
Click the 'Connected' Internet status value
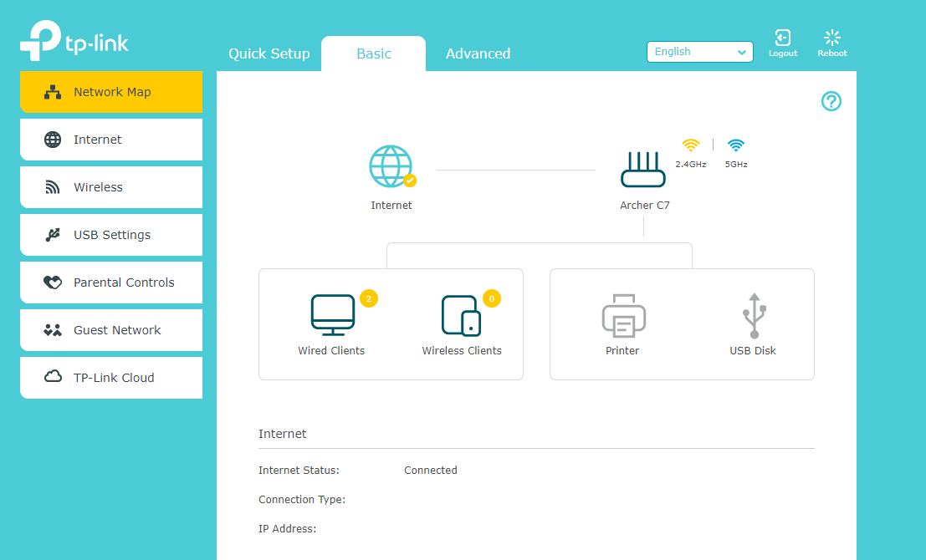pyautogui.click(x=431, y=471)
